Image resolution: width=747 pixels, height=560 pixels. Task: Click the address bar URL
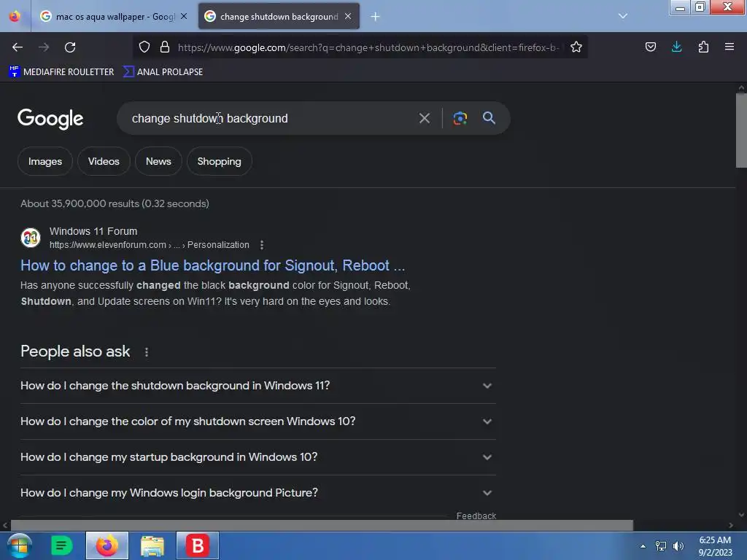coord(368,47)
